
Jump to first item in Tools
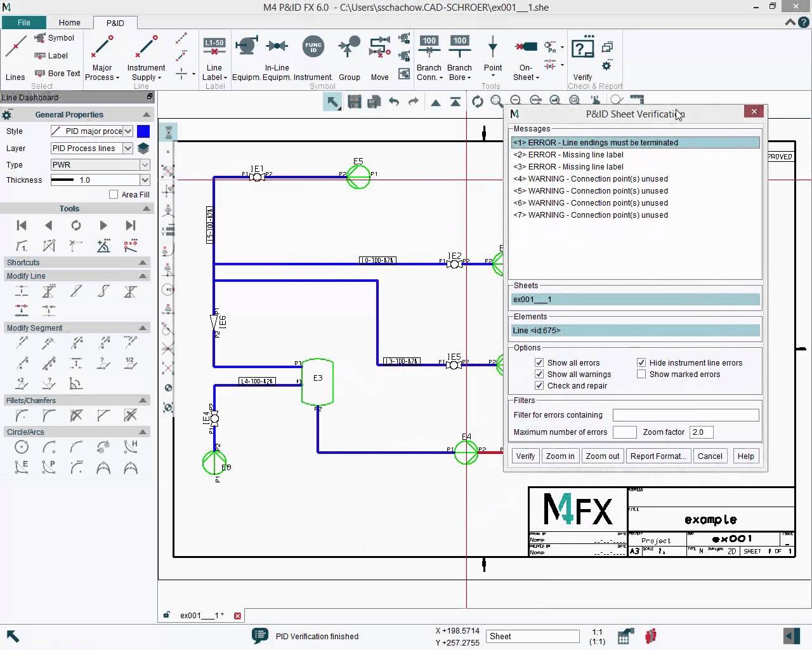[x=22, y=225]
